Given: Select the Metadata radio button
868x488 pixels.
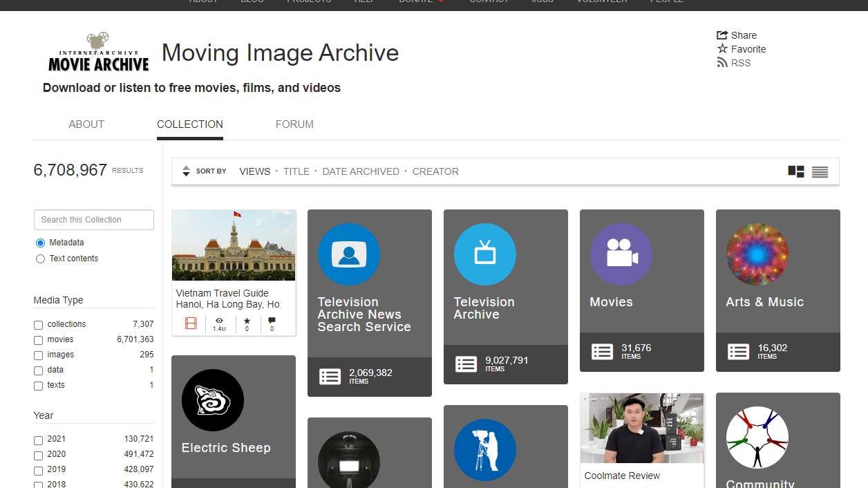Looking at the screenshot, I should coord(40,243).
